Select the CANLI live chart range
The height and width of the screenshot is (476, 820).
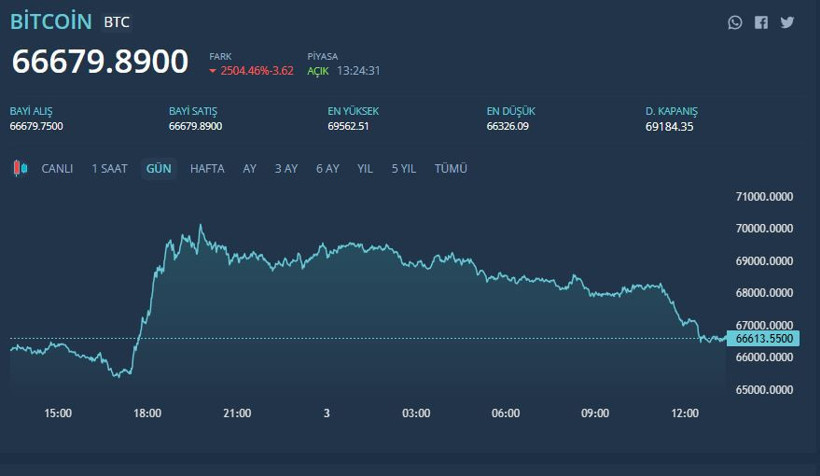tap(57, 169)
